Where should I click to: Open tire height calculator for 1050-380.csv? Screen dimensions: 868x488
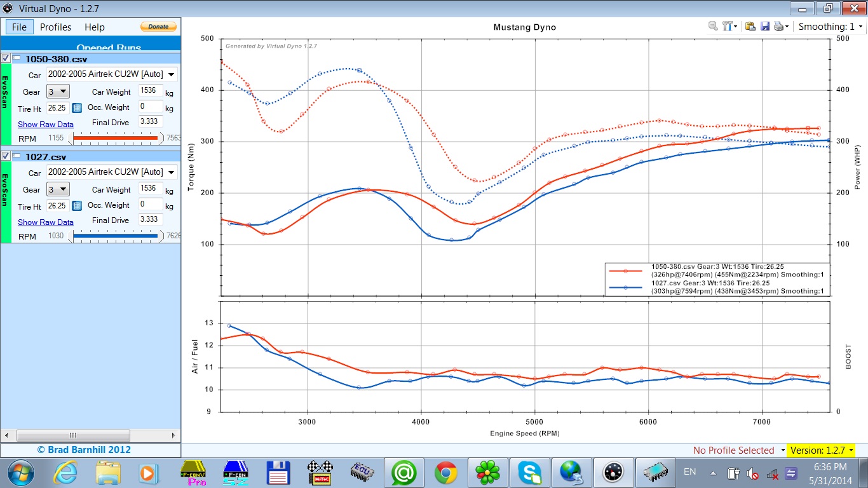point(77,108)
